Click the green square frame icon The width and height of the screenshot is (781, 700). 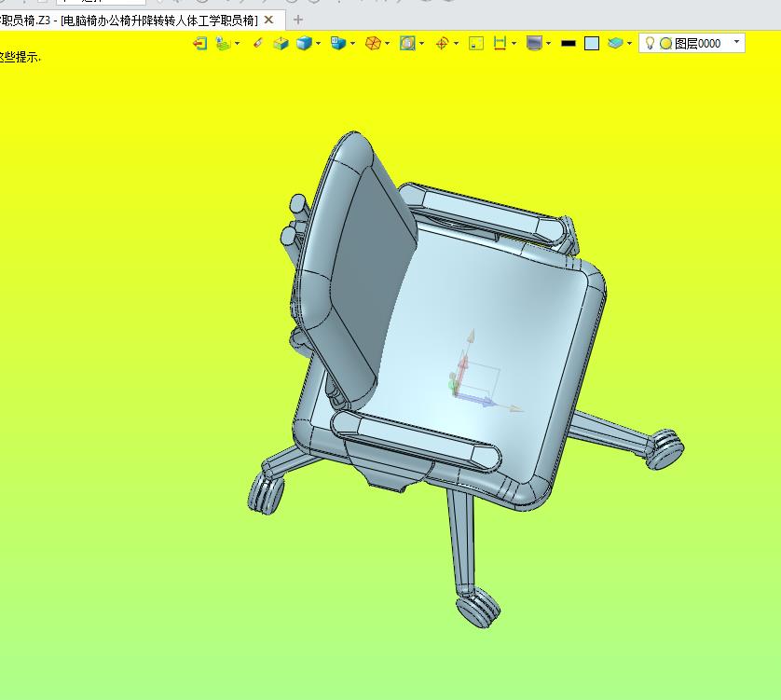(x=476, y=44)
